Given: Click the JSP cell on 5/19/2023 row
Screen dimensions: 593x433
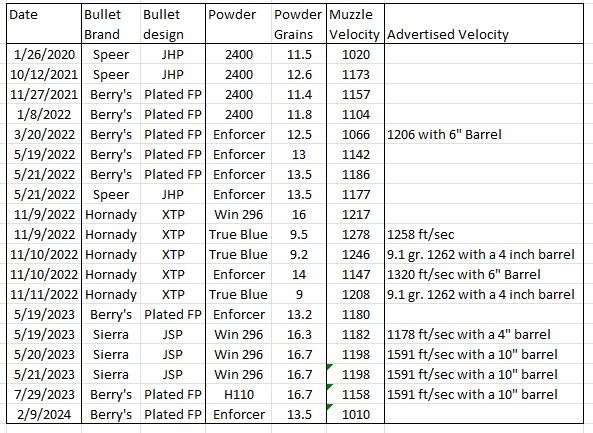Looking at the screenshot, I should pos(173,335).
